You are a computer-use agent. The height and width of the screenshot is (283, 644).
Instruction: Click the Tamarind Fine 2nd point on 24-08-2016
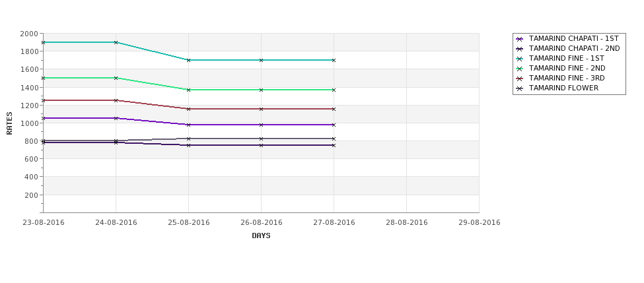(116, 78)
